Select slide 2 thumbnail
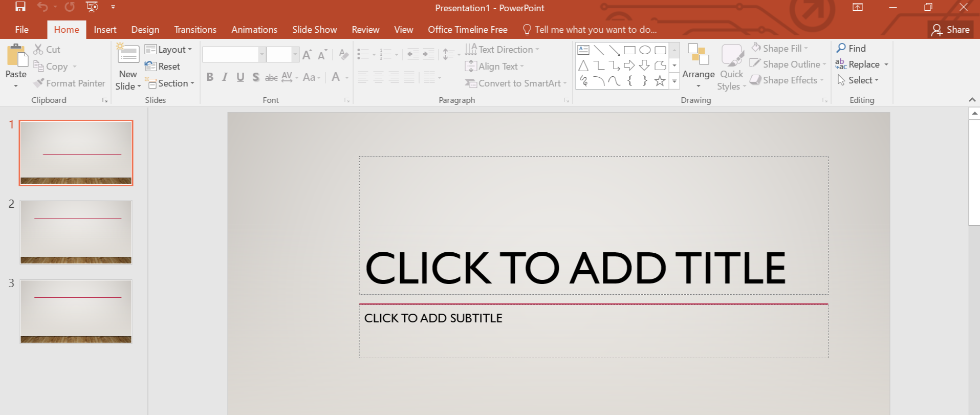The width and height of the screenshot is (980, 415). pos(76,232)
